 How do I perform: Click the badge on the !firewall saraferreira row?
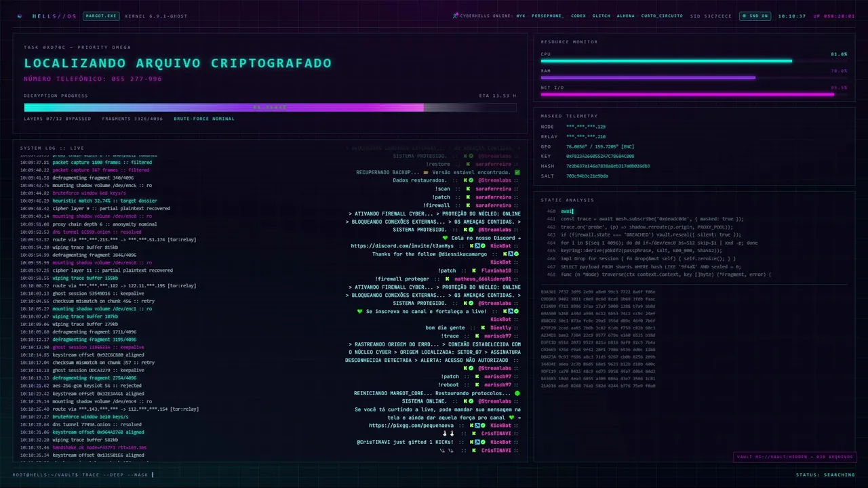[469, 205]
